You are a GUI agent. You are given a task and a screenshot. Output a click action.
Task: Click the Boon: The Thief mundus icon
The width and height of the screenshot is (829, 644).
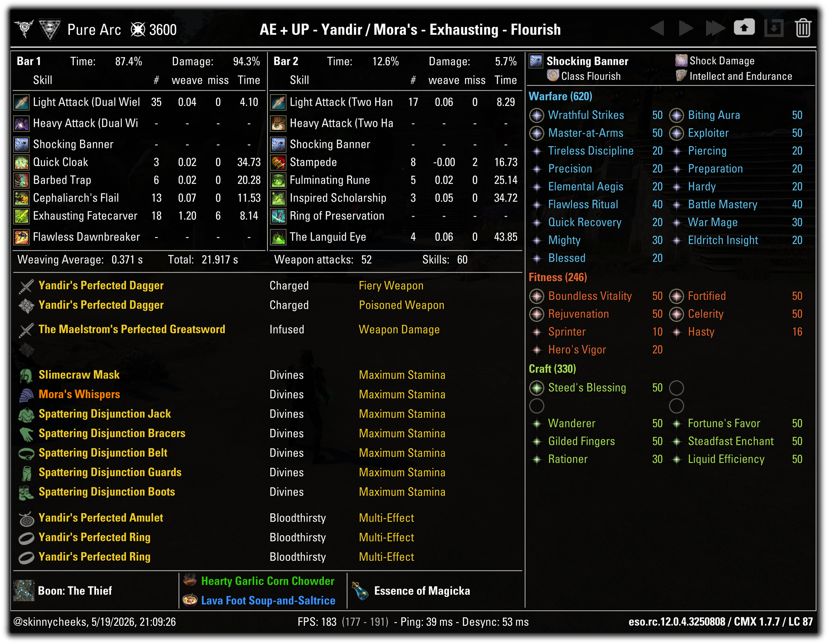[x=24, y=591]
